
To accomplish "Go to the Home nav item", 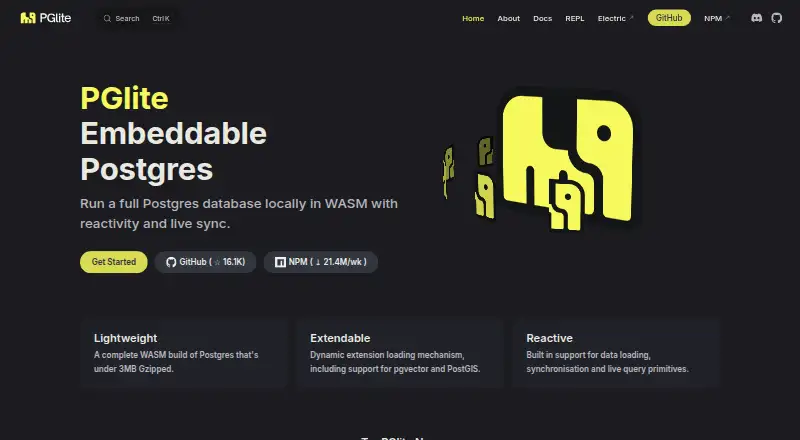I will coord(473,18).
